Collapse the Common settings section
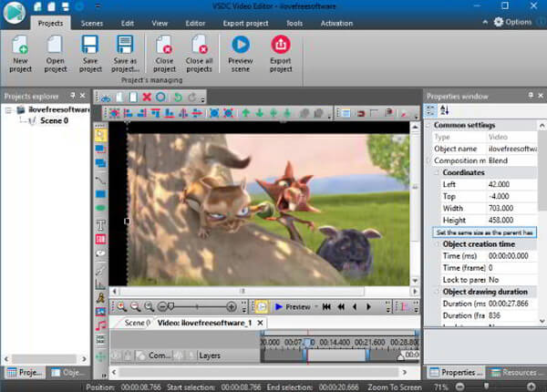The image size is (547, 392). click(x=428, y=125)
